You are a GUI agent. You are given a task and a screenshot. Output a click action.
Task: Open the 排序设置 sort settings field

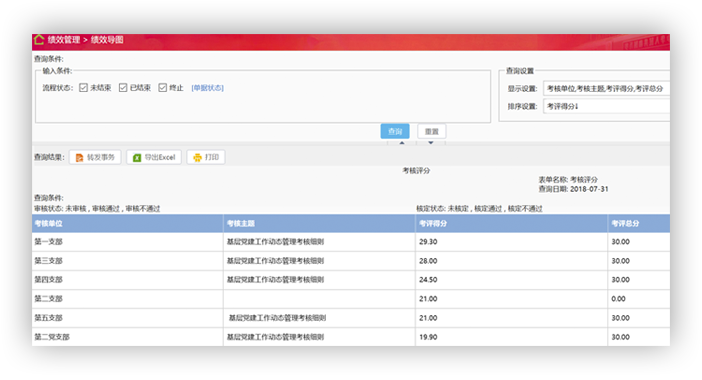606,107
